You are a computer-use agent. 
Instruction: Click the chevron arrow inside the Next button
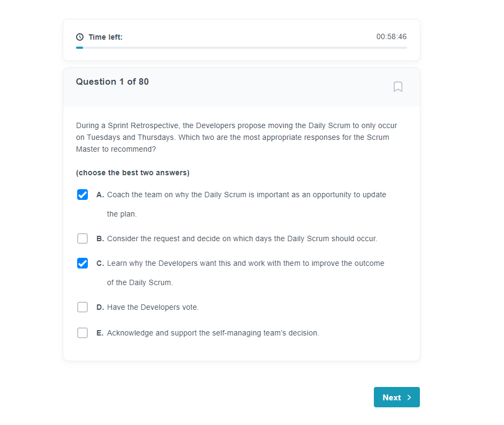[409, 397]
